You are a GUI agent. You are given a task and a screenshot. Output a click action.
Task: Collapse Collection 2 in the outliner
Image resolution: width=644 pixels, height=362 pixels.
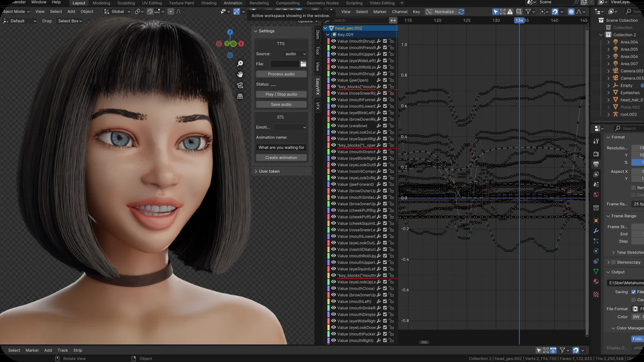(x=601, y=35)
